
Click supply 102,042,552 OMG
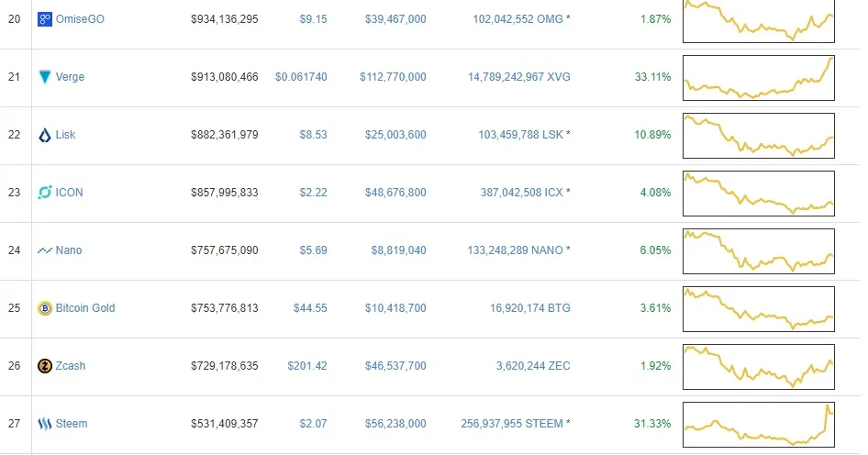point(518,19)
